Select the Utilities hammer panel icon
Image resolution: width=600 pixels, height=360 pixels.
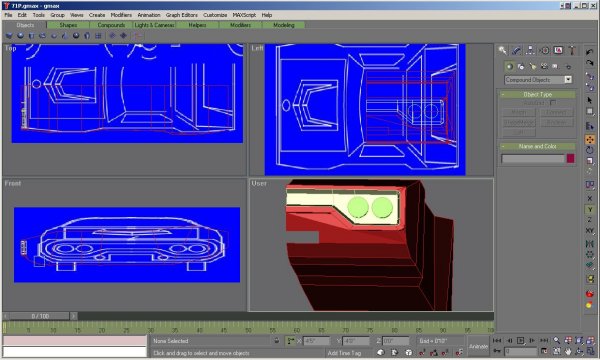pyautogui.click(x=572, y=50)
